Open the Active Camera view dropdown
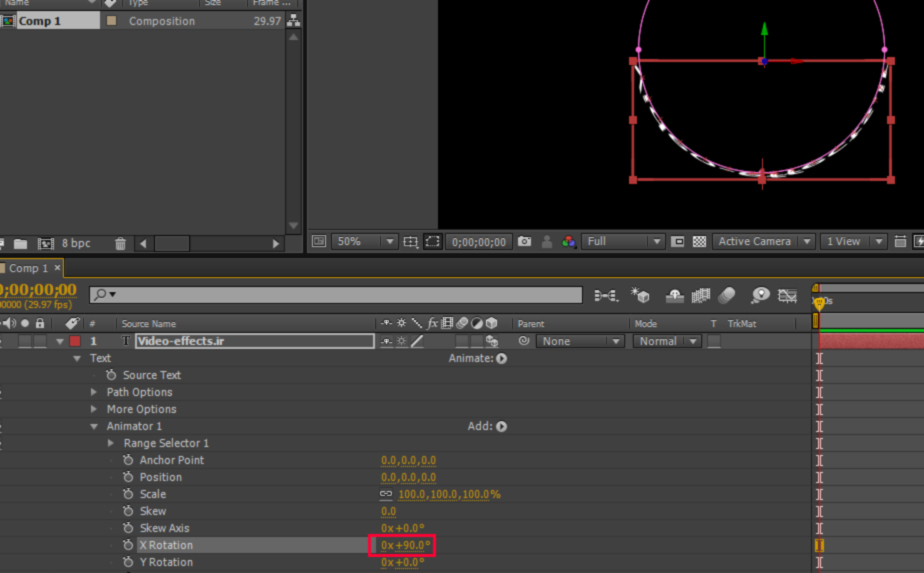This screenshot has width=924, height=573. (x=764, y=242)
